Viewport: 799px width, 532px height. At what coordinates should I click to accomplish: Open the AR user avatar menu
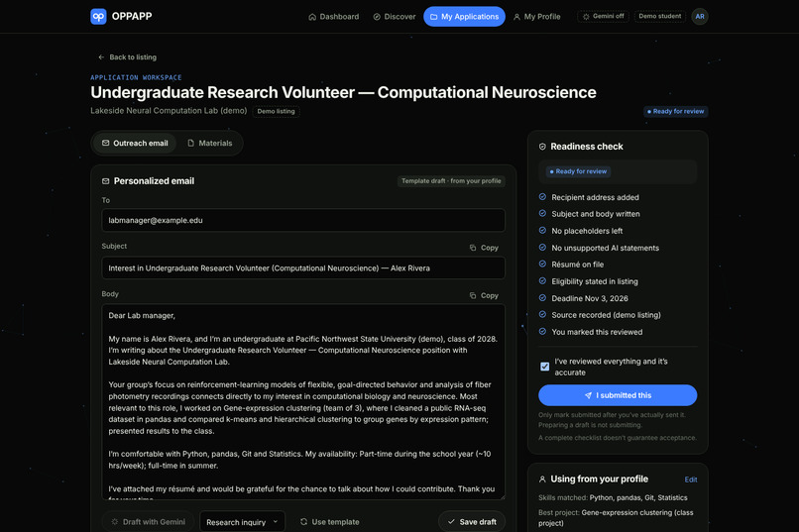pyautogui.click(x=700, y=16)
